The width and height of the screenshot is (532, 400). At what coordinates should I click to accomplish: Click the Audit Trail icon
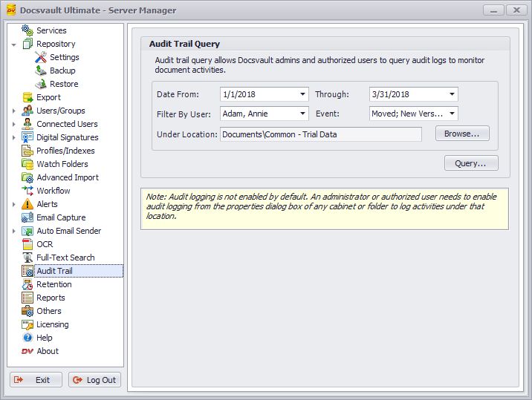[27, 271]
